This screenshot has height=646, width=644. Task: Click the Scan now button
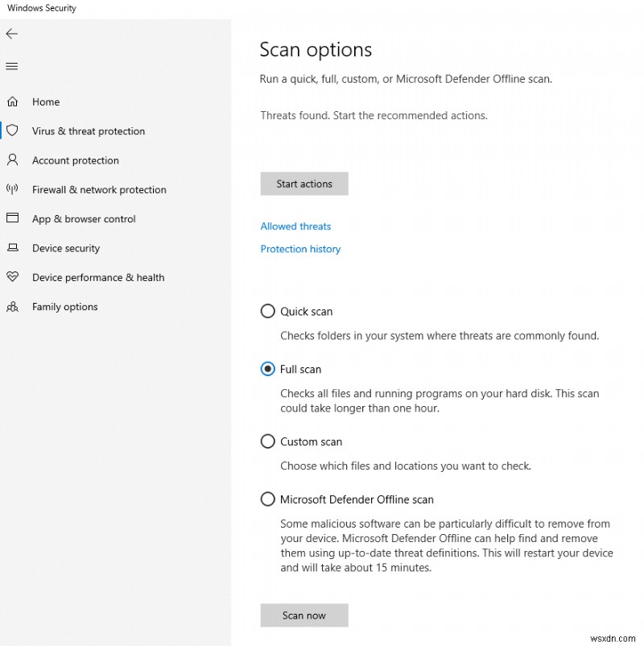click(303, 615)
